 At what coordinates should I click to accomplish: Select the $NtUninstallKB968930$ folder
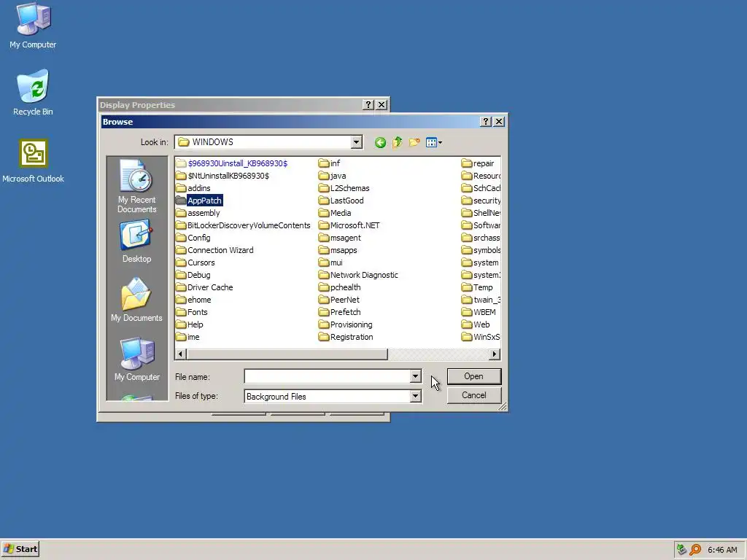(222, 176)
